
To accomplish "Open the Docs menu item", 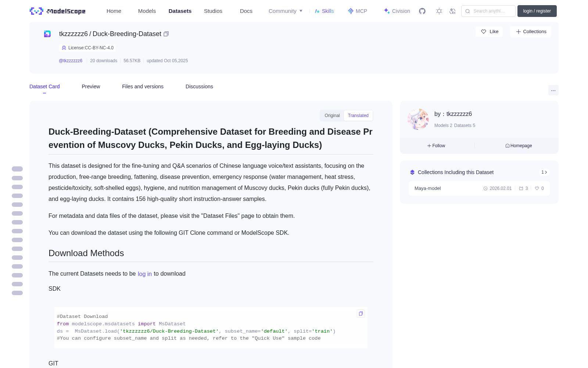I will tap(246, 11).
